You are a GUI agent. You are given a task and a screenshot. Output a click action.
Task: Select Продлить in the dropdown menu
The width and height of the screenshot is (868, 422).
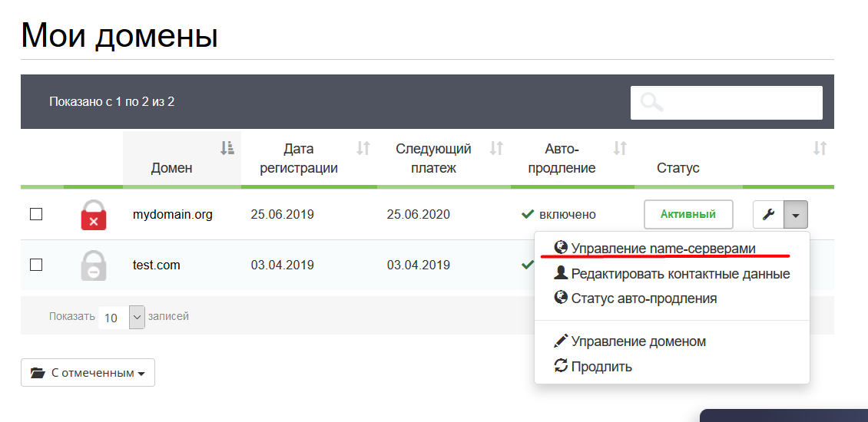(593, 366)
